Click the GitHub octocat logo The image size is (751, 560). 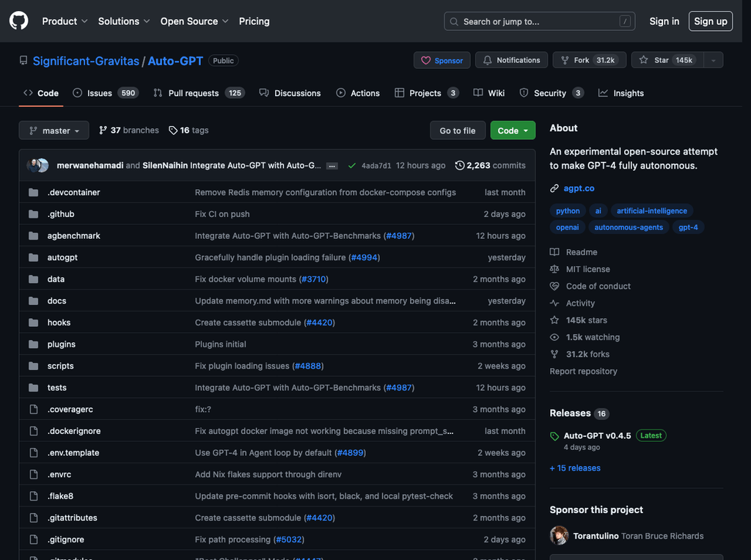pyautogui.click(x=18, y=21)
